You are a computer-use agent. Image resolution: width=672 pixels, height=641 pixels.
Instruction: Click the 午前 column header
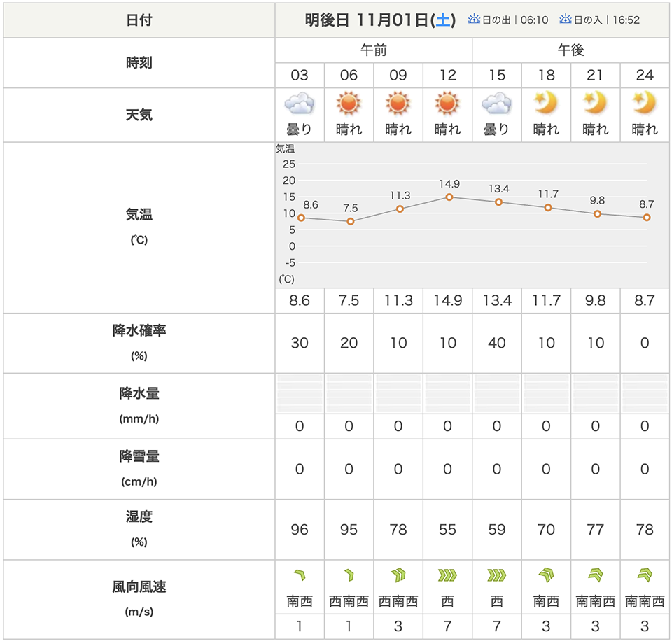[x=374, y=50]
